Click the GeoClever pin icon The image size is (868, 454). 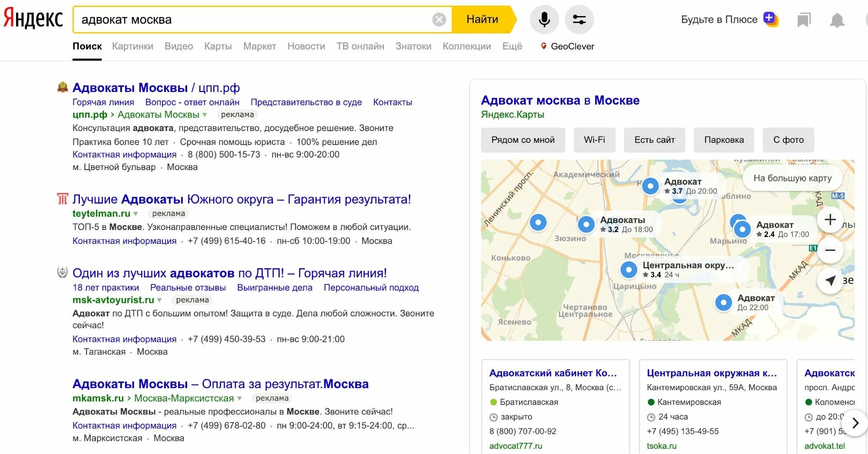pyautogui.click(x=543, y=46)
